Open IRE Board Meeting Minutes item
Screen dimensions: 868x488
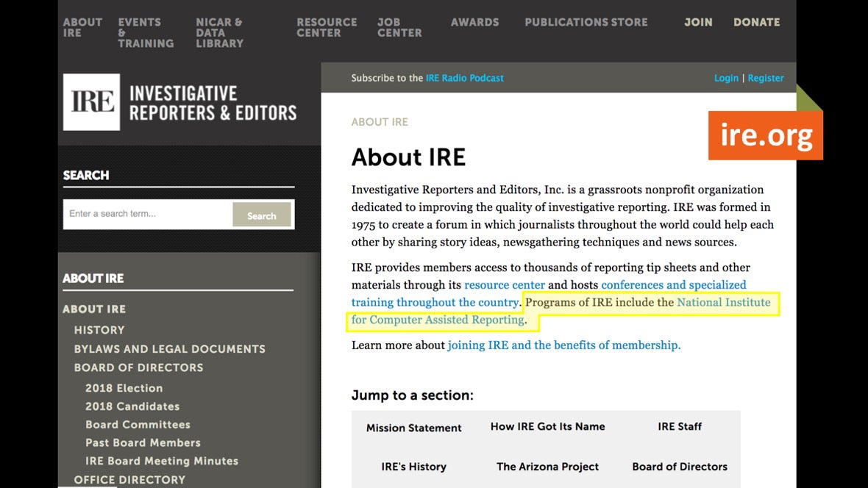pyautogui.click(x=162, y=462)
